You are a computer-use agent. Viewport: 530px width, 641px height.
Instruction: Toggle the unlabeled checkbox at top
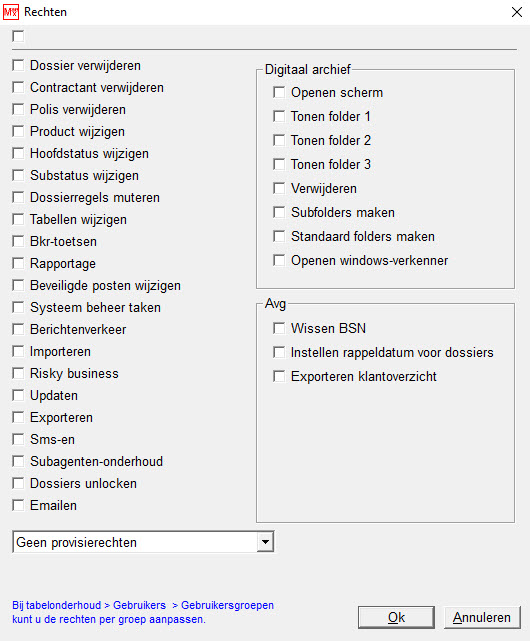coord(18,36)
